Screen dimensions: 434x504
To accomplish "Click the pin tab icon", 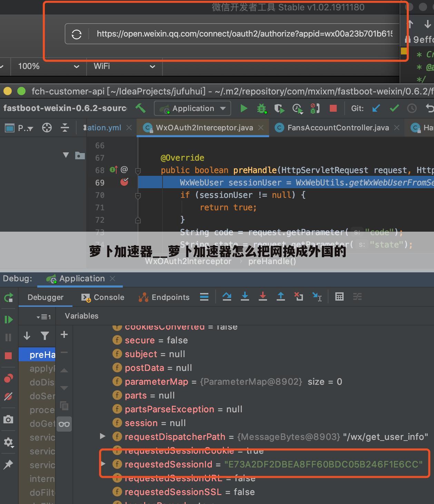I will 8,464.
